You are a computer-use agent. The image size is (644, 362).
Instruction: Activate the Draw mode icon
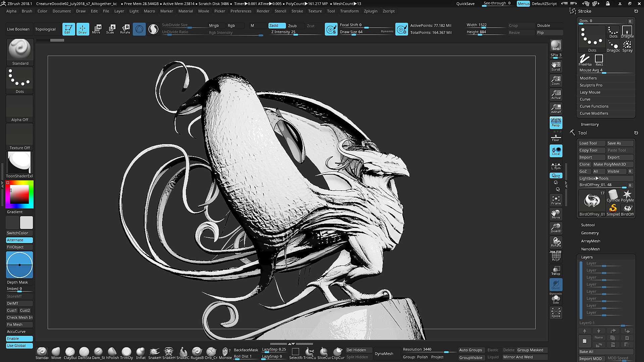[83, 29]
